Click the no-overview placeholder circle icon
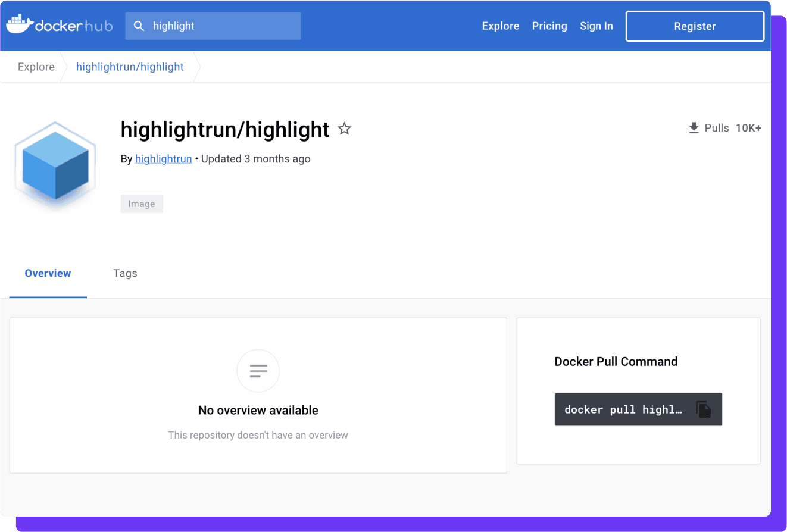This screenshot has height=532, width=787. [x=258, y=370]
